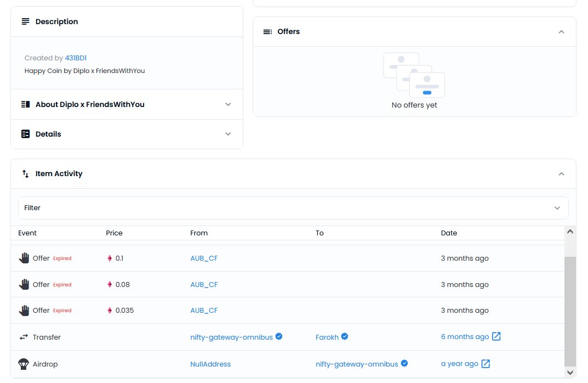Click the Event column header

point(27,233)
